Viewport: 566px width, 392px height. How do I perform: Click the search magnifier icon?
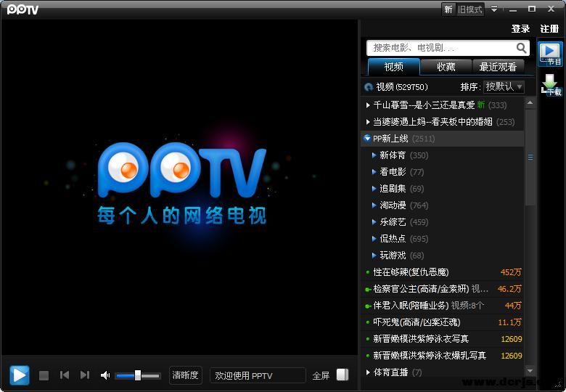point(521,48)
